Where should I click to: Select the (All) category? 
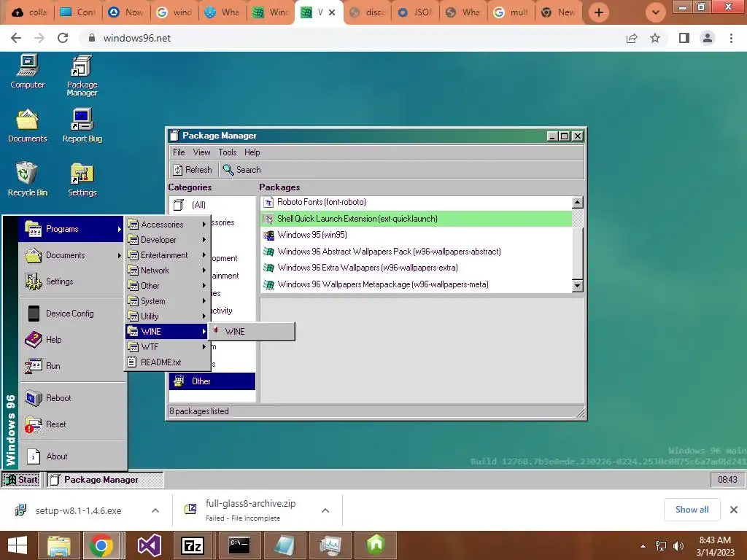(212, 205)
